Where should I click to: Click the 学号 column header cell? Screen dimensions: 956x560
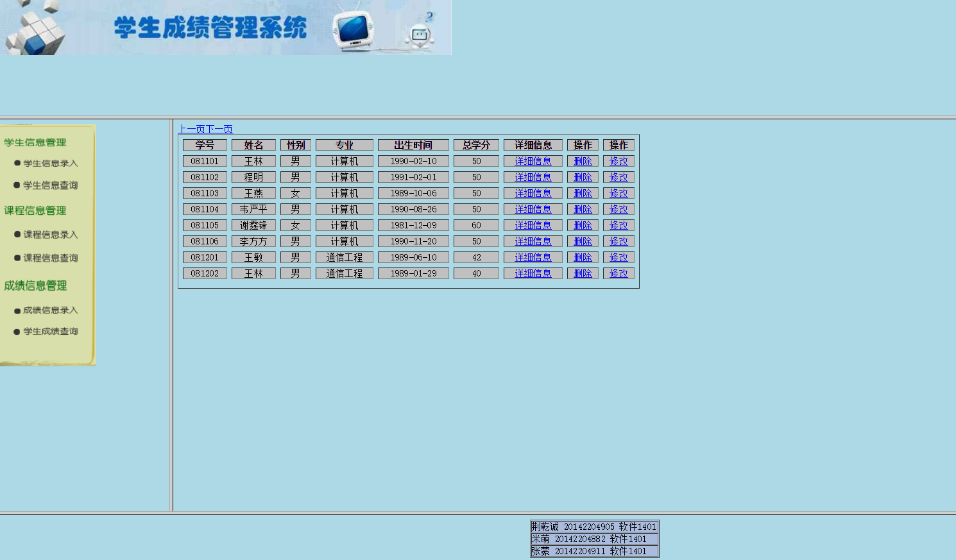[x=205, y=145]
